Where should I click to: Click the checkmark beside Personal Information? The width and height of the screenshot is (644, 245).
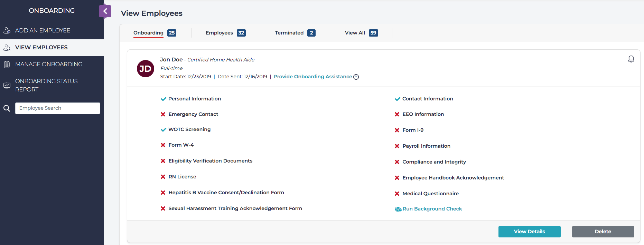(164, 99)
